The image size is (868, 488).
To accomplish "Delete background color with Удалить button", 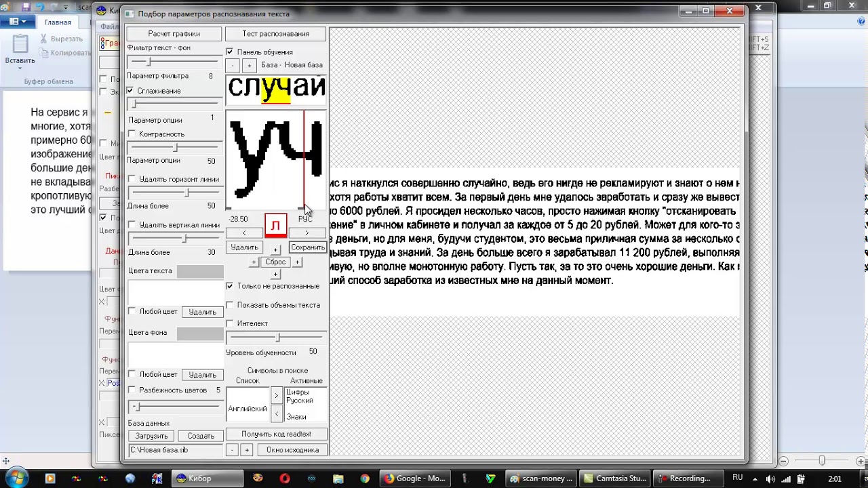I will tap(202, 375).
